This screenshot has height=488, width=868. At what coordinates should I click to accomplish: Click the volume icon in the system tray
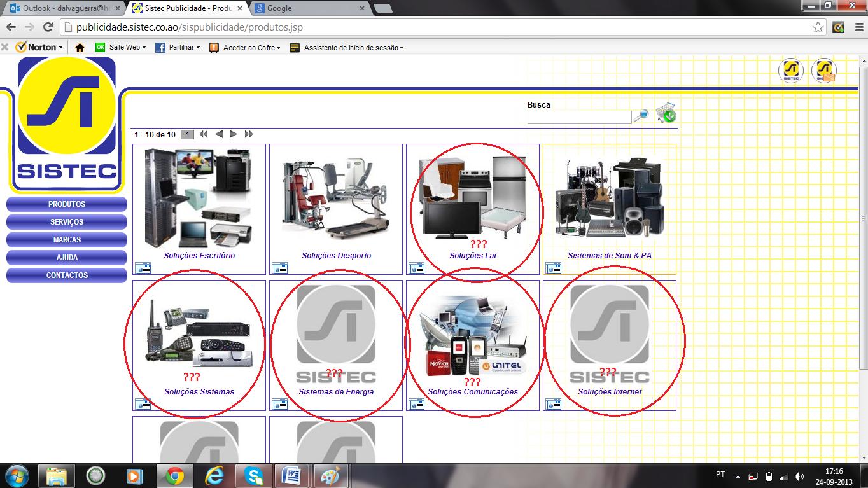799,477
